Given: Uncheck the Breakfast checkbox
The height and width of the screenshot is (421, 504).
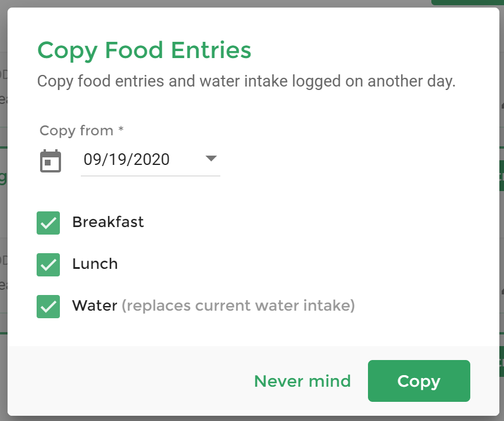Looking at the screenshot, I should pyautogui.click(x=48, y=223).
